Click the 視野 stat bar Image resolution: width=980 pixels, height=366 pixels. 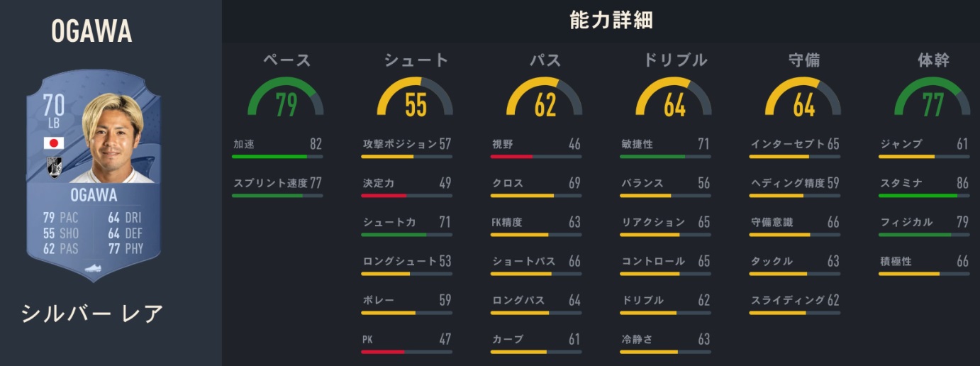point(536,157)
